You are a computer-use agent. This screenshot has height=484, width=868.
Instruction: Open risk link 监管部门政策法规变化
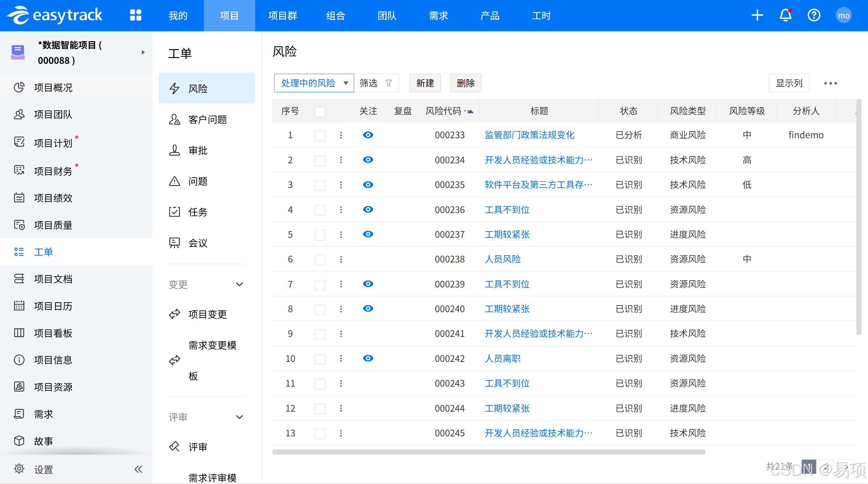pyautogui.click(x=529, y=135)
